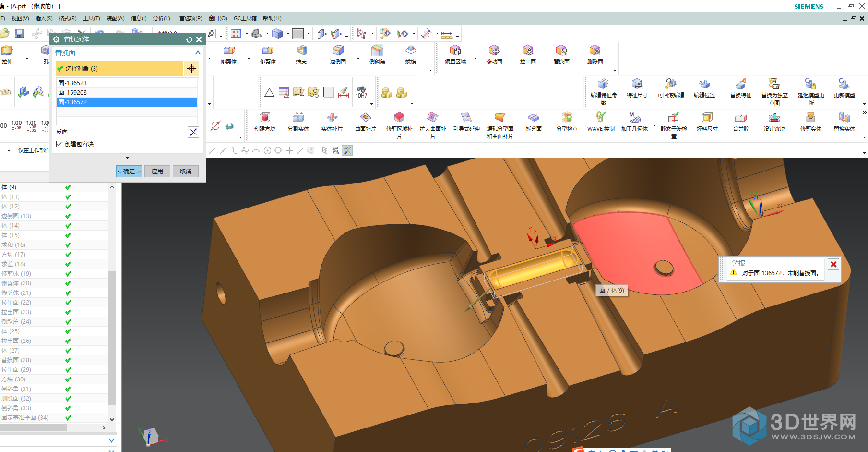
Task: Click the 更新模型 (Update Model) icon
Action: tap(844, 84)
